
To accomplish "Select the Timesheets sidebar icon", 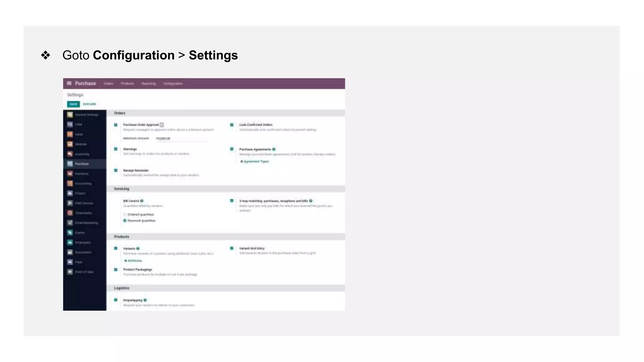I will click(70, 213).
